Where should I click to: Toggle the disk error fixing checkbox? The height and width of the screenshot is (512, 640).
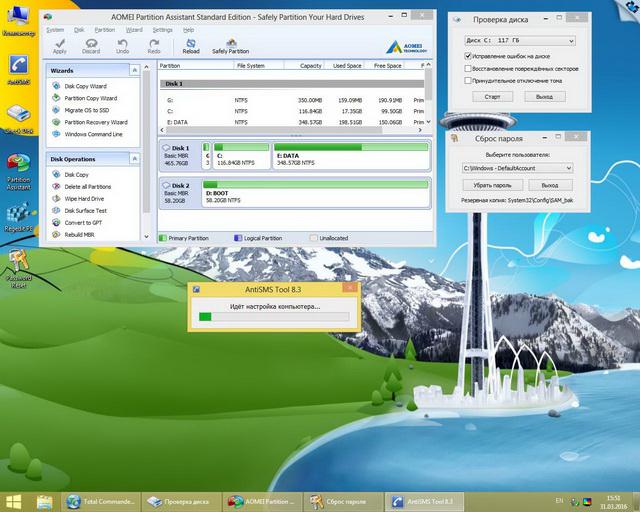[x=468, y=56]
